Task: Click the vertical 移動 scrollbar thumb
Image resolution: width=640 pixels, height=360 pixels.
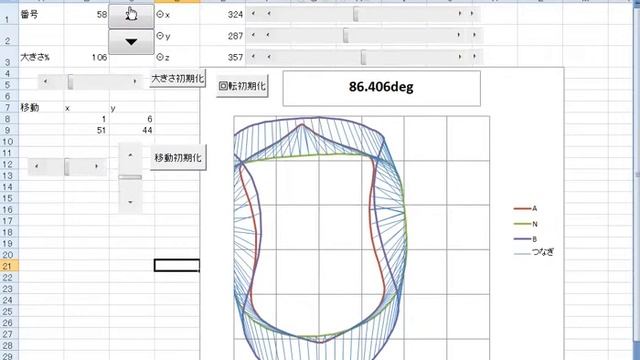Action: [130, 177]
